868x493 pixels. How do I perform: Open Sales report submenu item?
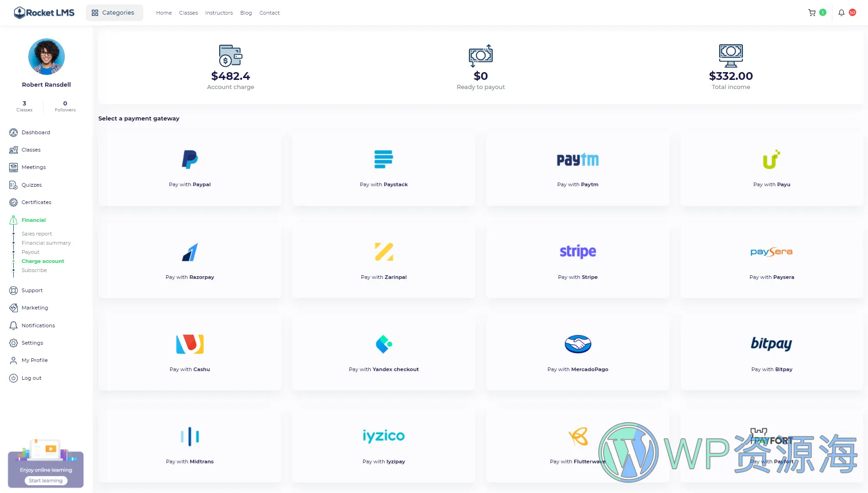click(37, 234)
